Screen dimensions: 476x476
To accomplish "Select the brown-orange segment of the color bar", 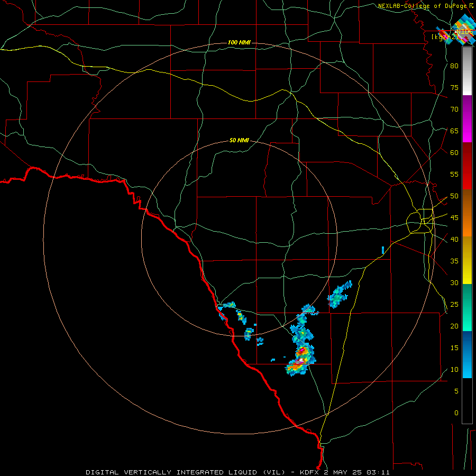I will [x=467, y=213].
